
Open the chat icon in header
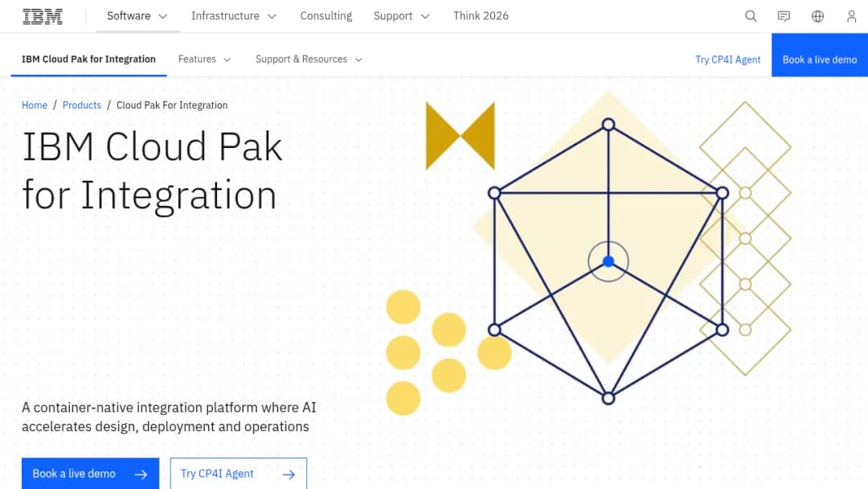(x=784, y=16)
